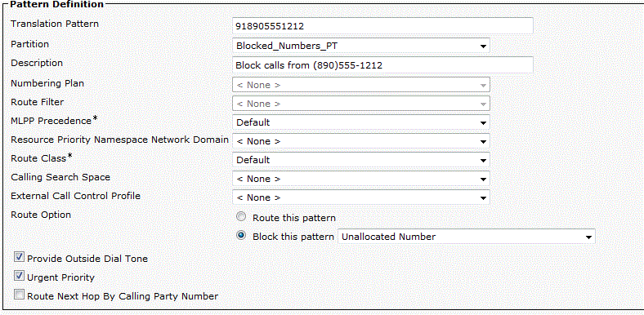Open the Calling Search Space dropdown
Image resolution: width=644 pixels, height=315 pixels.
coord(361,179)
